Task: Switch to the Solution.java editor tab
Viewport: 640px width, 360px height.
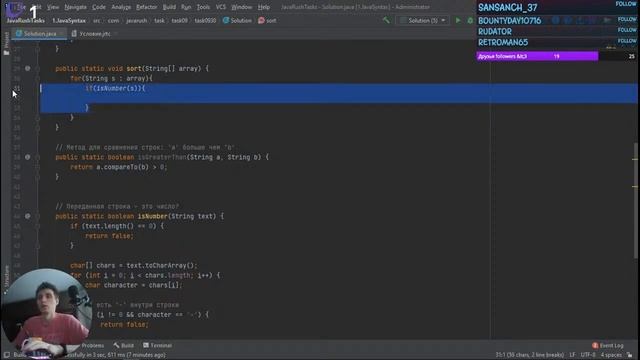Action: 39,34
